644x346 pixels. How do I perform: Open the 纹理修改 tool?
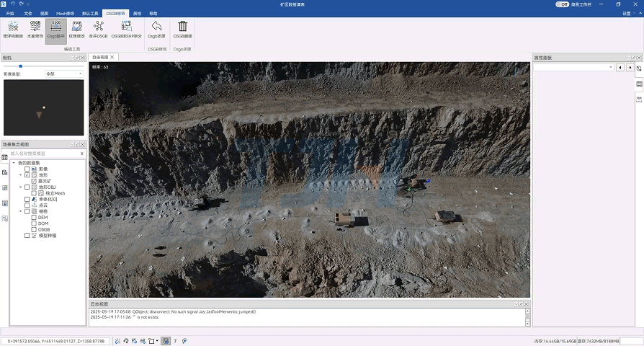click(76, 28)
